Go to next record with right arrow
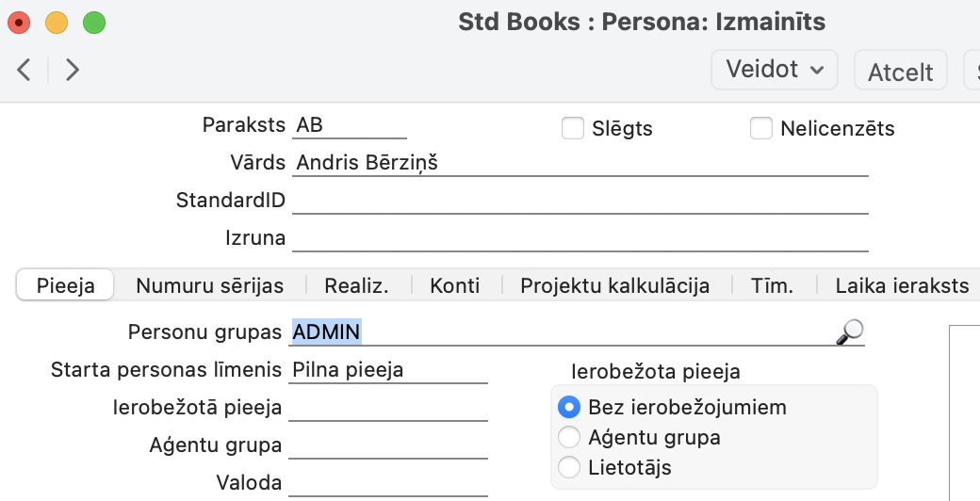 [x=73, y=70]
